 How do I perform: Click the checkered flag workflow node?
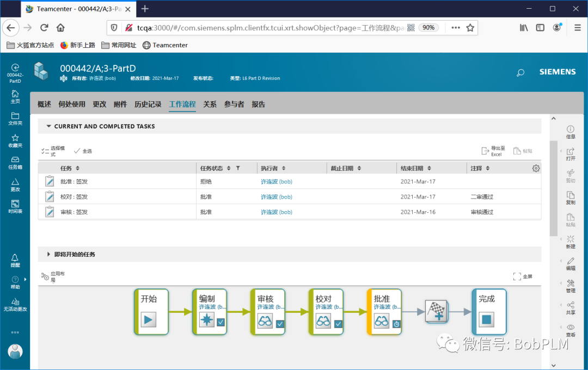(437, 311)
